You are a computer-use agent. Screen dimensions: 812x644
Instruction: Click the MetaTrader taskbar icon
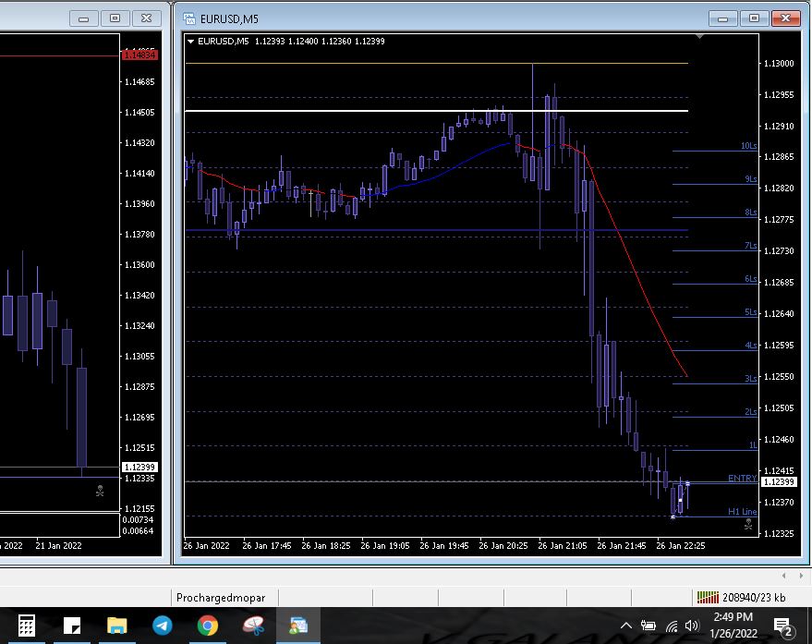point(298,626)
